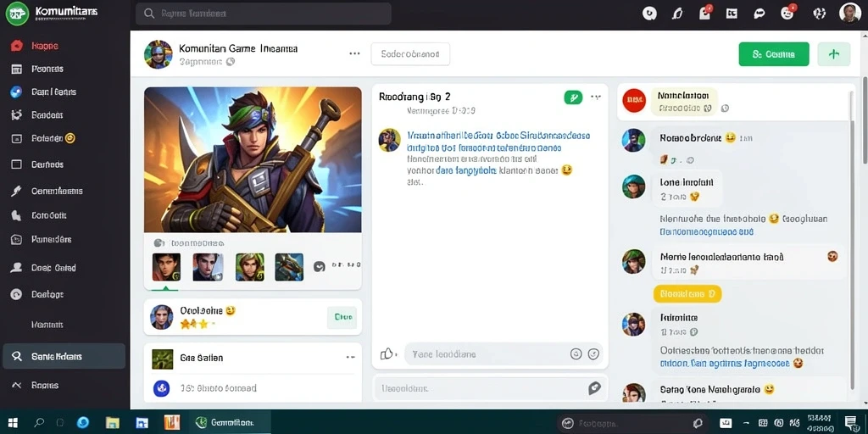The image size is (868, 434).
Task: Click the active Gomnitions taskbar app button
Action: [x=231, y=422]
